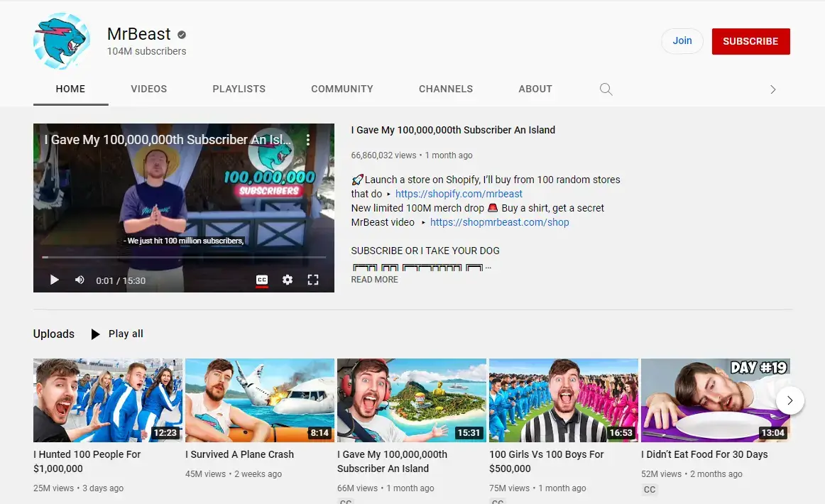Play all uploads with the Play all control

tap(116, 334)
